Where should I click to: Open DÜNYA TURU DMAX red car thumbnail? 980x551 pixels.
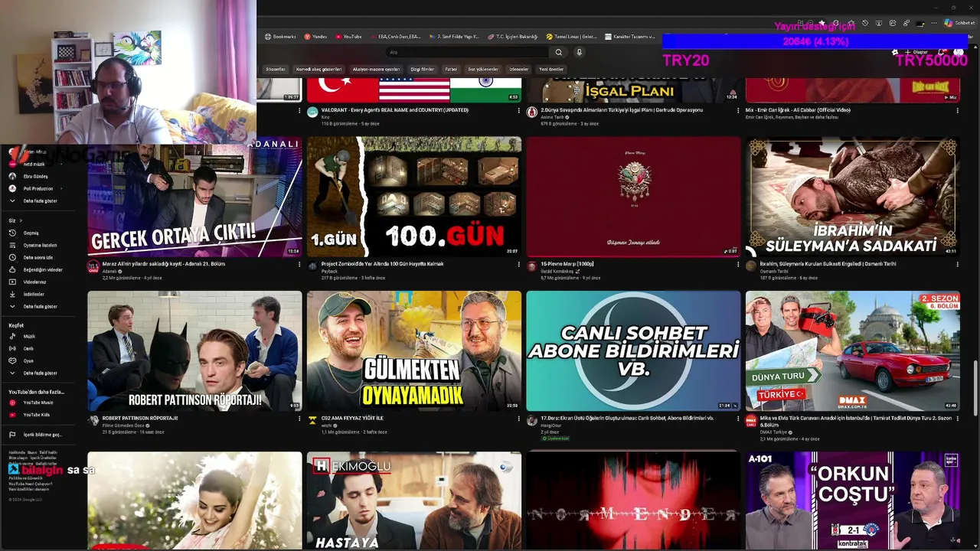[853, 351]
